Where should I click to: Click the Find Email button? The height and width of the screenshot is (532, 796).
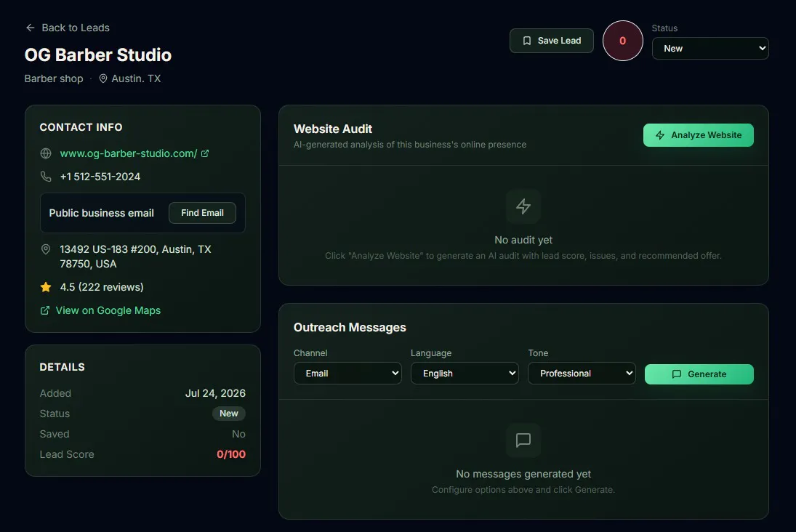[x=202, y=213]
